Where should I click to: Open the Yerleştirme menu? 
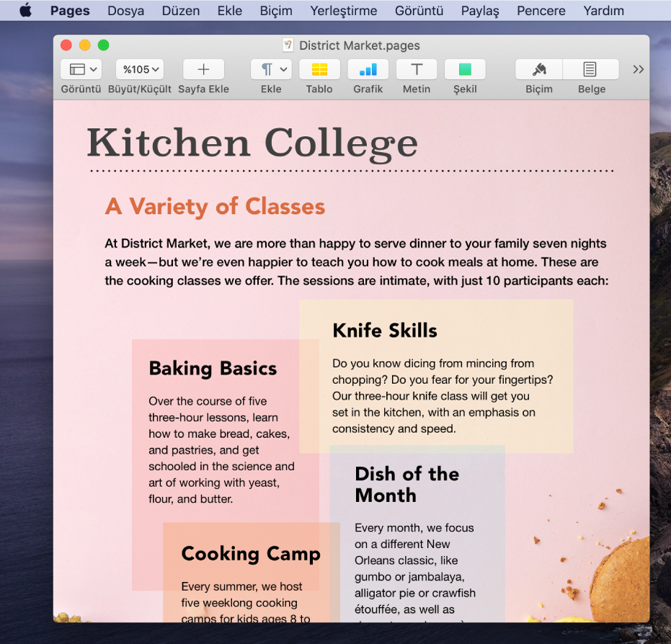pos(343,10)
